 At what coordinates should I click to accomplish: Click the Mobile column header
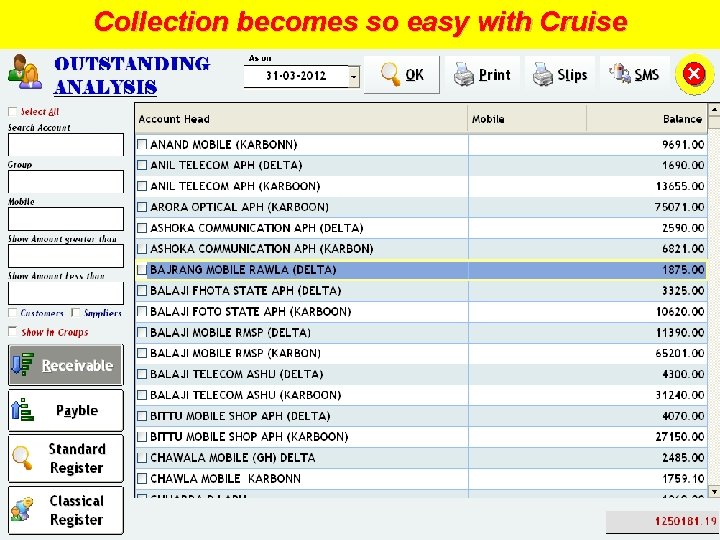pyautogui.click(x=527, y=119)
